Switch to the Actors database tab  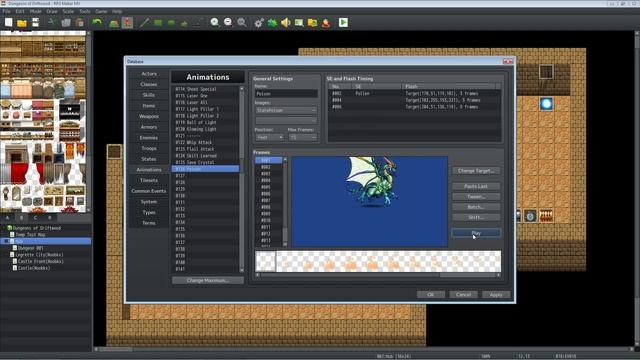(149, 74)
